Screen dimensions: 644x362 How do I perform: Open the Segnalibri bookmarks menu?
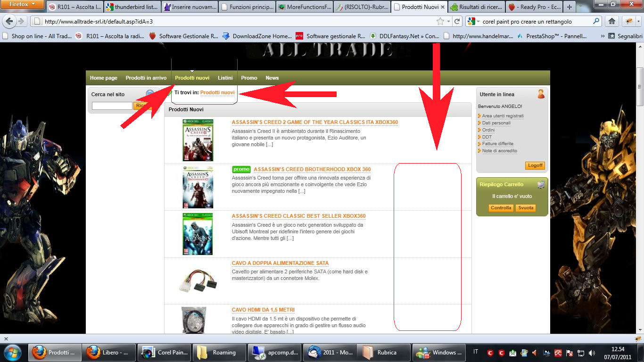pos(625,36)
